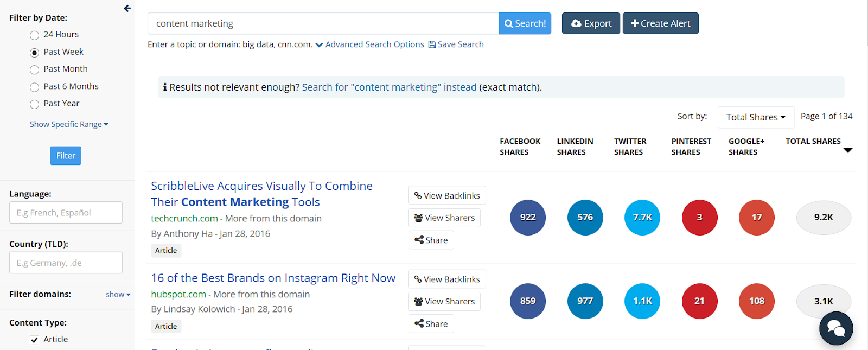The height and width of the screenshot is (350, 868).
Task: Sort by the Total Shares column header
Action: [x=813, y=141]
